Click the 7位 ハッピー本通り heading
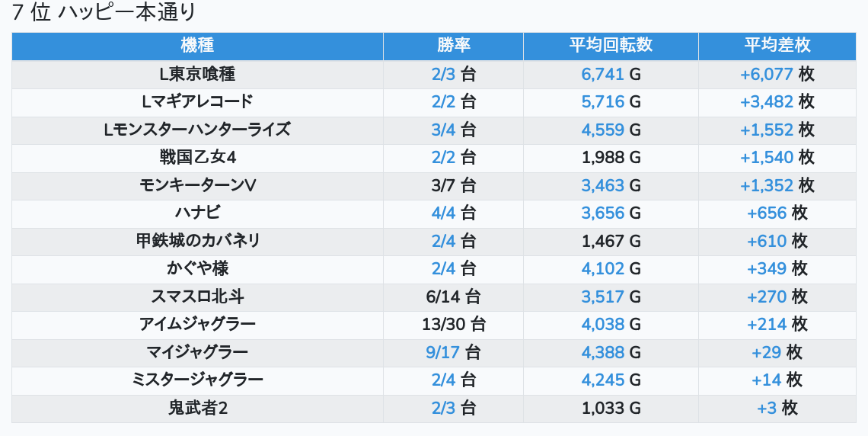Screen dimensions: 868x436 104,12
